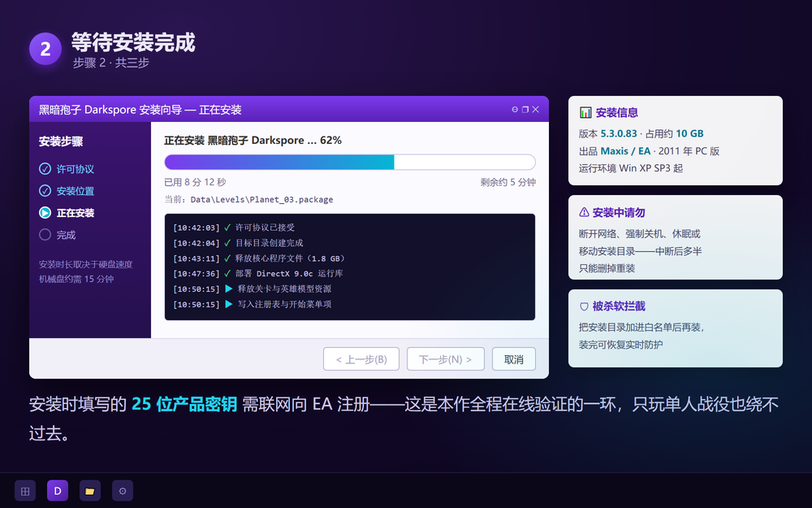This screenshot has width=812, height=508.
Task: Click the installation progress bar
Action: [x=349, y=162]
